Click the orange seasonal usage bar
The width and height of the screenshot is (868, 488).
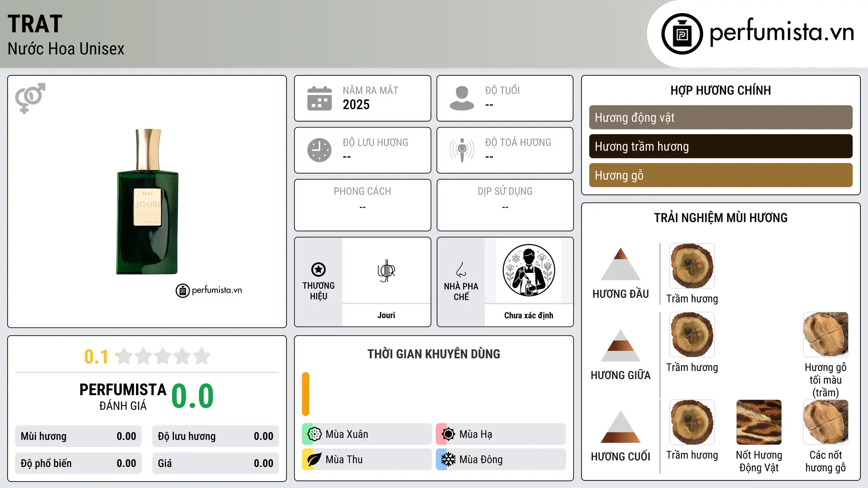(x=306, y=394)
